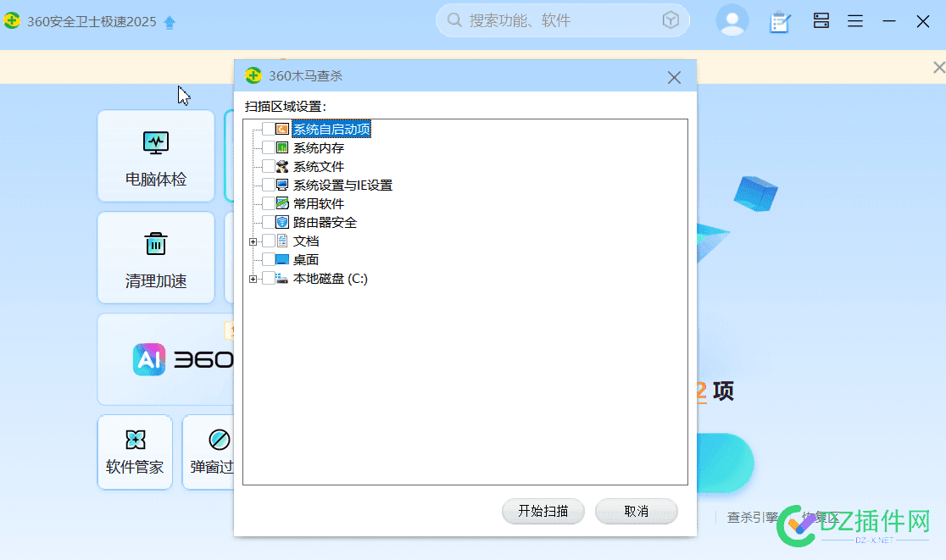Select 系统文件 row text
946x560 pixels.
pyautogui.click(x=319, y=166)
